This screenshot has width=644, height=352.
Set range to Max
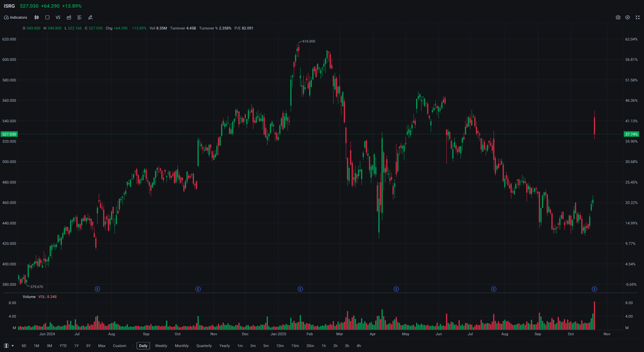101,346
